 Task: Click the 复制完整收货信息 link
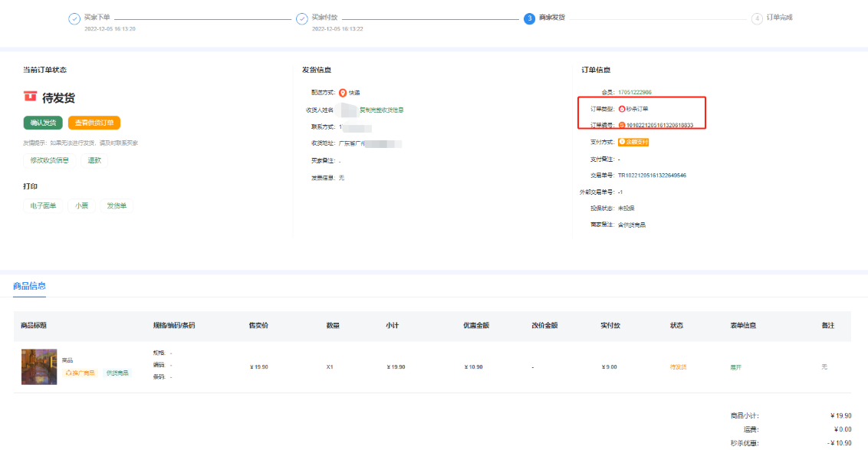381,110
